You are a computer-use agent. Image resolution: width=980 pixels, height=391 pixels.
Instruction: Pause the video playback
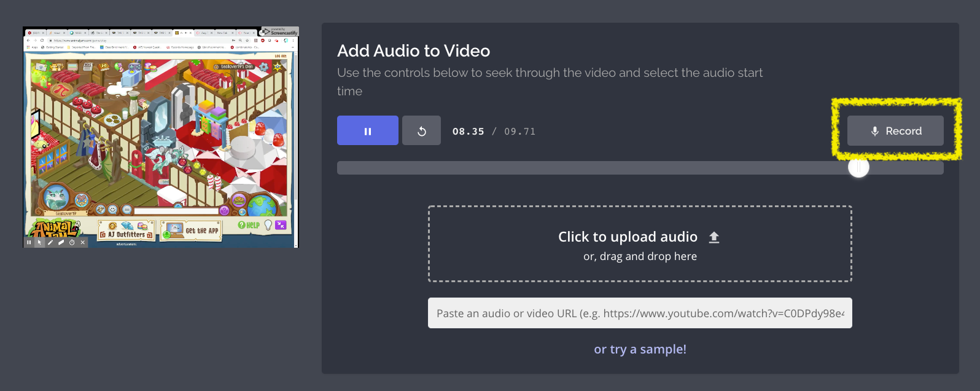pyautogui.click(x=367, y=130)
